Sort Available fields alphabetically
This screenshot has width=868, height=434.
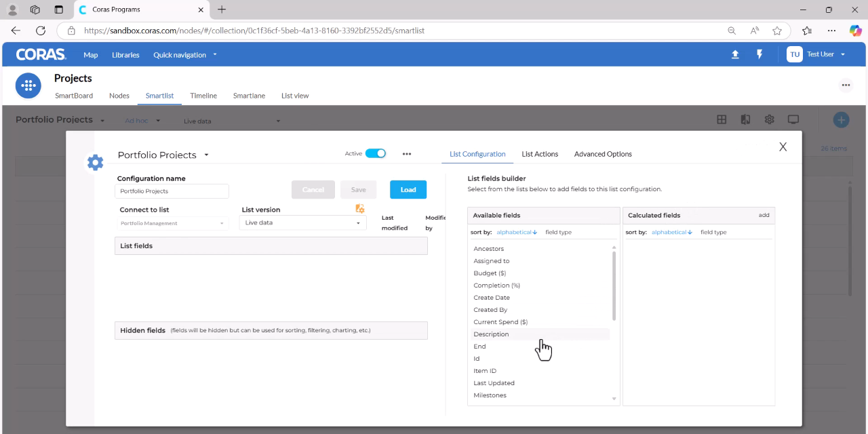point(517,232)
